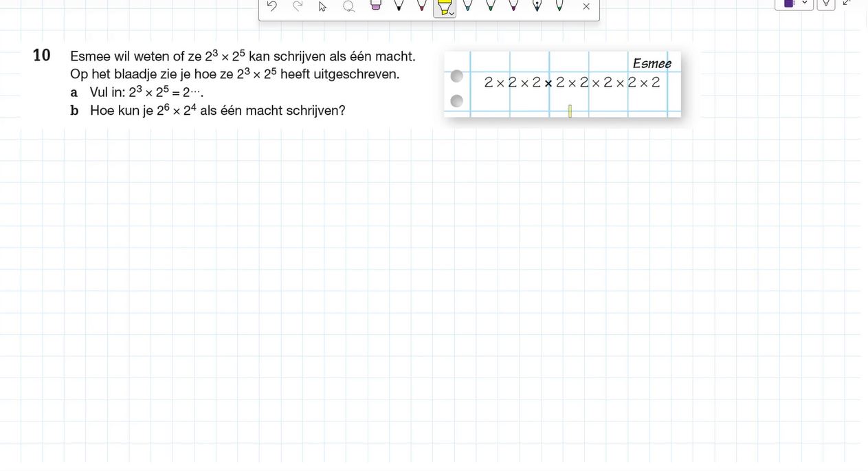This screenshot has width=868, height=471.
Task: Select the dark red pen
Action: click(x=422, y=6)
